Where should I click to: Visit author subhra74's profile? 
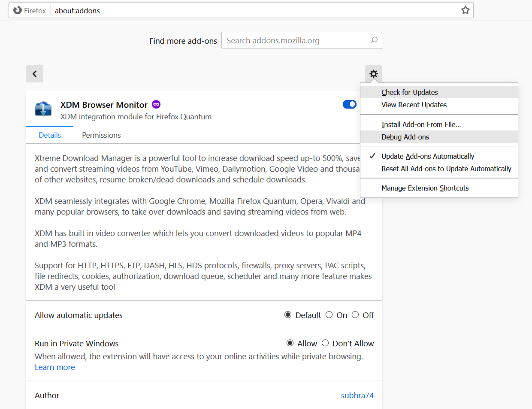pos(357,395)
